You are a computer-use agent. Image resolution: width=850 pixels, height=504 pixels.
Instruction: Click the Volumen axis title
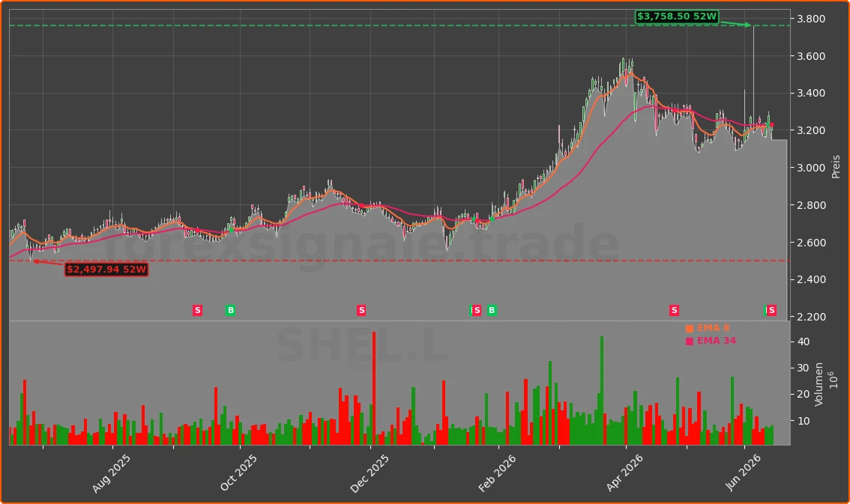(x=819, y=384)
